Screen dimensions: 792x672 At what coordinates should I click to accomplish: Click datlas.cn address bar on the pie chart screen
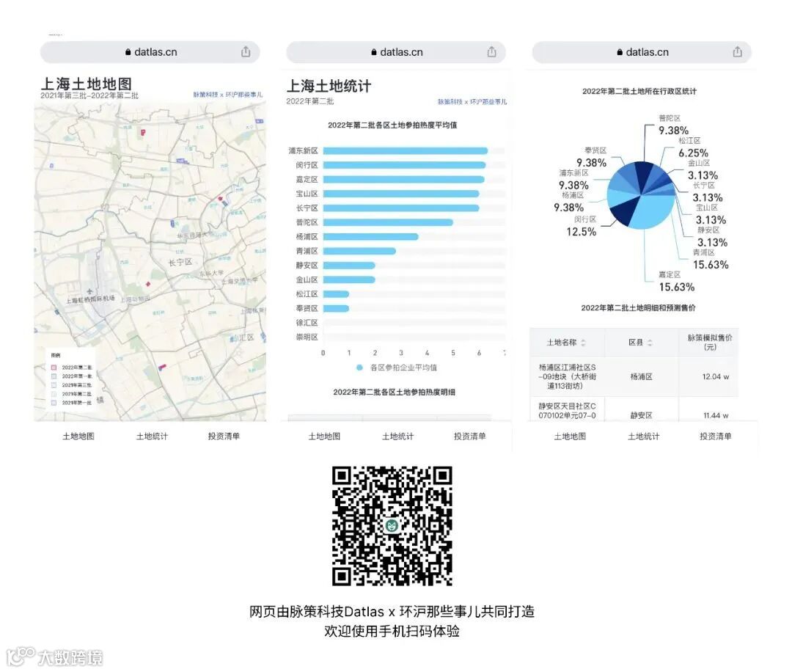[x=642, y=52]
